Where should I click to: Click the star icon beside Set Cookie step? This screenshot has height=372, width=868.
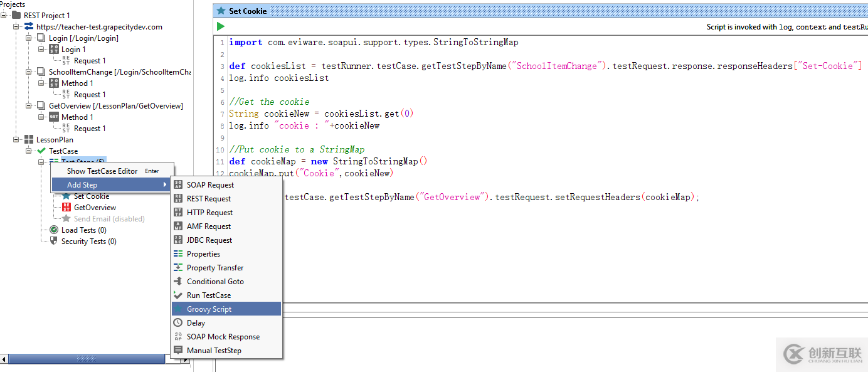click(66, 196)
